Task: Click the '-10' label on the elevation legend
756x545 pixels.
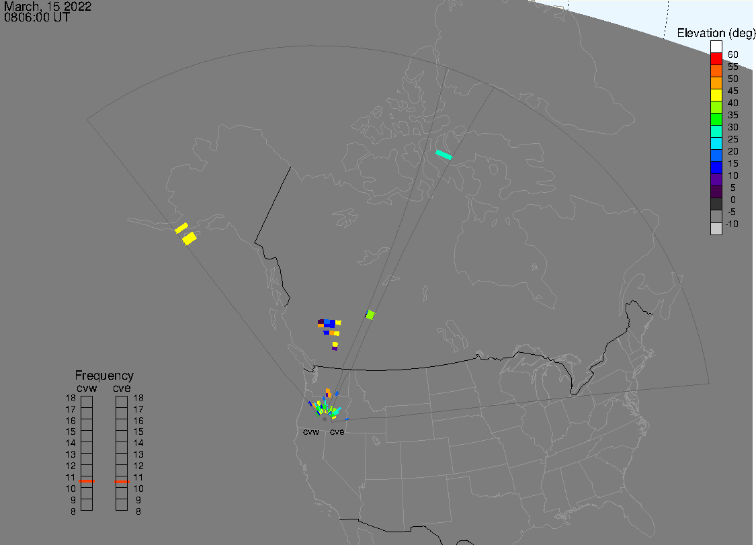Action: (x=732, y=224)
